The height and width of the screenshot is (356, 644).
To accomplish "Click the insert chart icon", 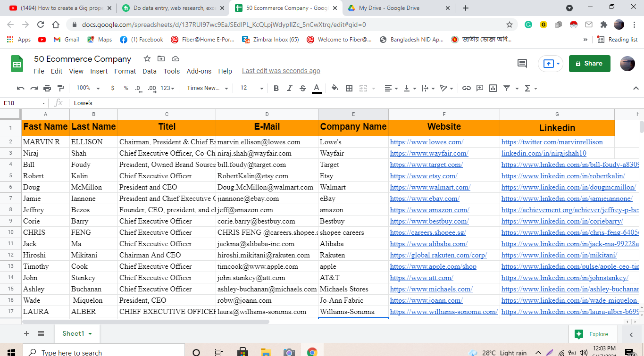I will tap(493, 88).
